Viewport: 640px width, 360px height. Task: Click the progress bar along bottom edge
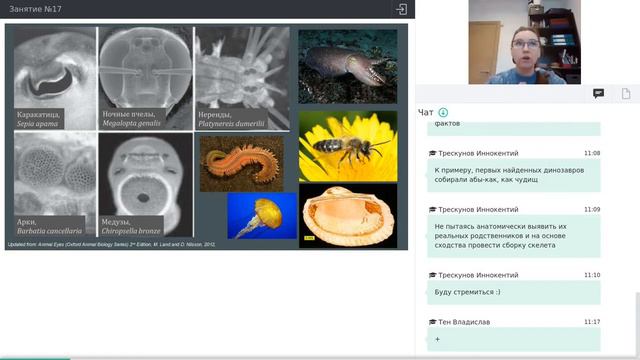320,358
